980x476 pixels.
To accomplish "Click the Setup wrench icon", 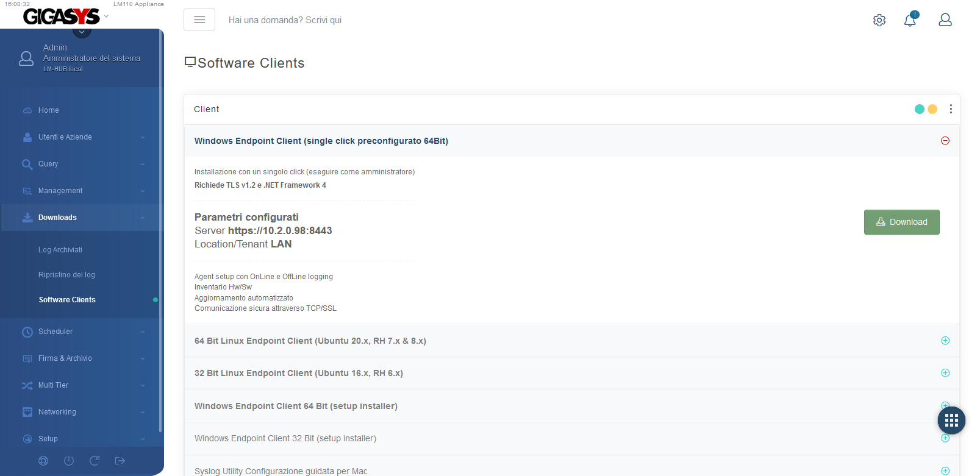I will [x=27, y=439].
